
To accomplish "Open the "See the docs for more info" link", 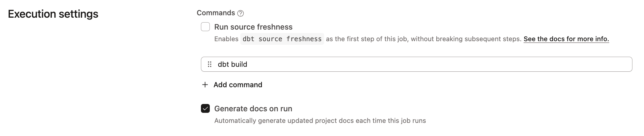I will point(566,39).
